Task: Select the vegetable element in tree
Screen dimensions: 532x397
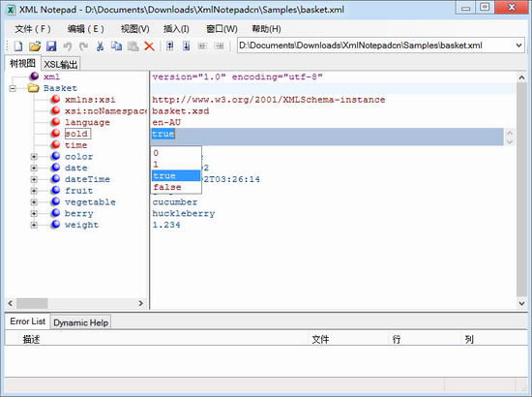Action: click(x=90, y=201)
